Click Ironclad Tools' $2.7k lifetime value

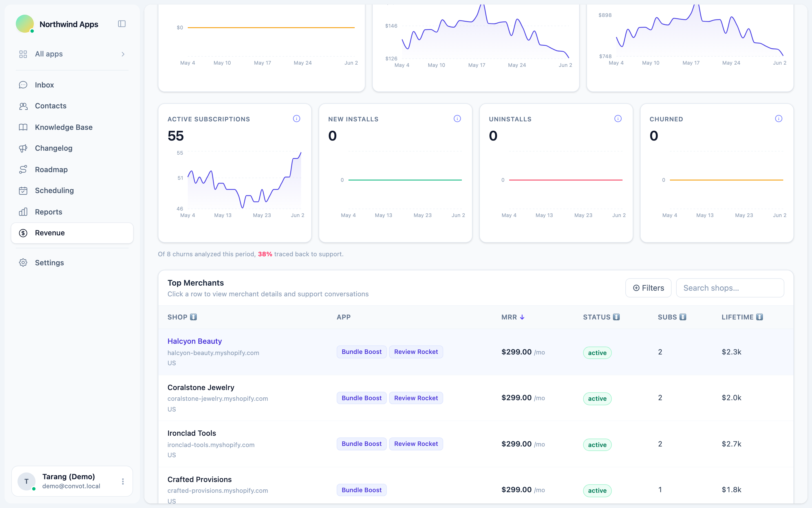(x=731, y=444)
